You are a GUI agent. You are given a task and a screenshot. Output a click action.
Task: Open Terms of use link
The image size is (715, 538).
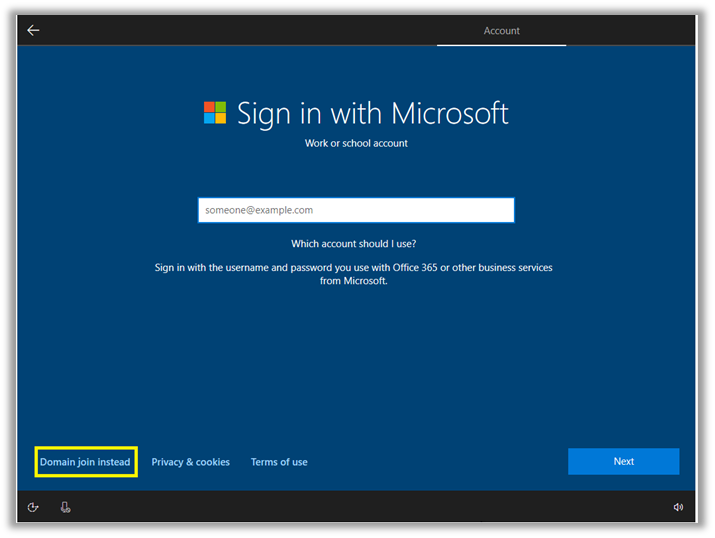pyautogui.click(x=279, y=462)
